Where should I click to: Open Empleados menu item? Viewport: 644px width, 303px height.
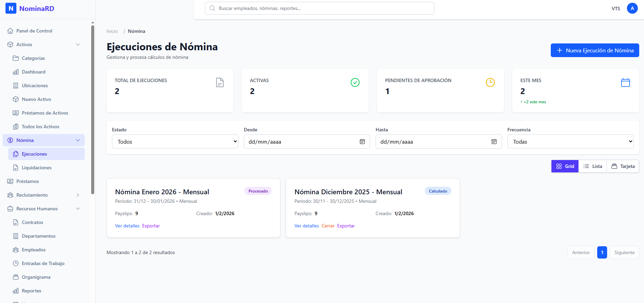coord(46,250)
